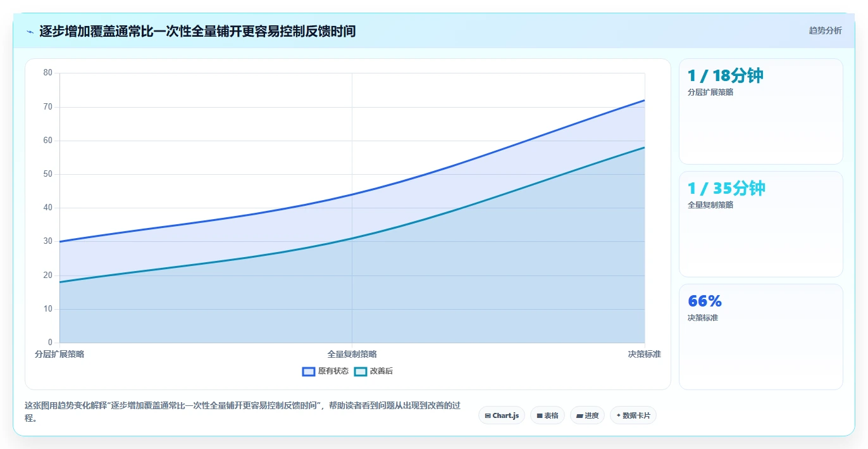Click the 趋势分析 label in header
Image resolution: width=868 pixels, height=449 pixels.
coord(825,30)
